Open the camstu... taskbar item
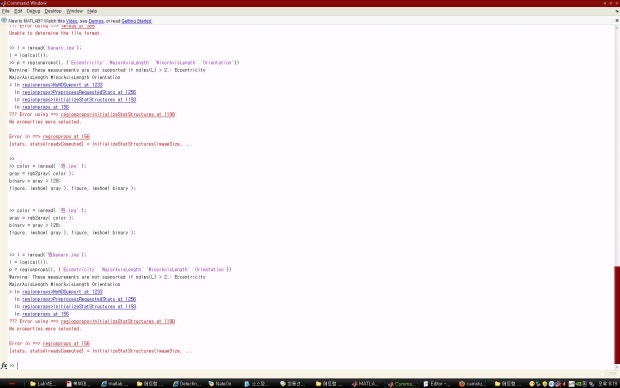The width and height of the screenshot is (620, 388). (x=472, y=384)
